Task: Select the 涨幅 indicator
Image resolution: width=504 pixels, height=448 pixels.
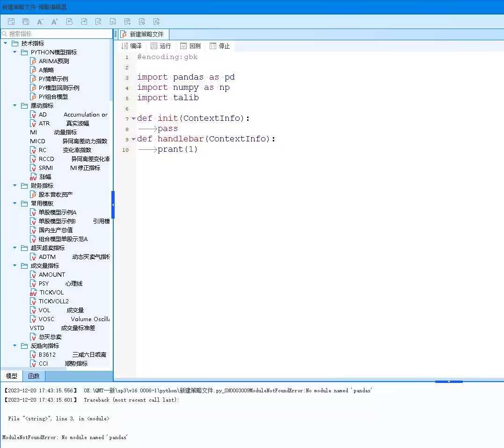Action: pos(41,176)
